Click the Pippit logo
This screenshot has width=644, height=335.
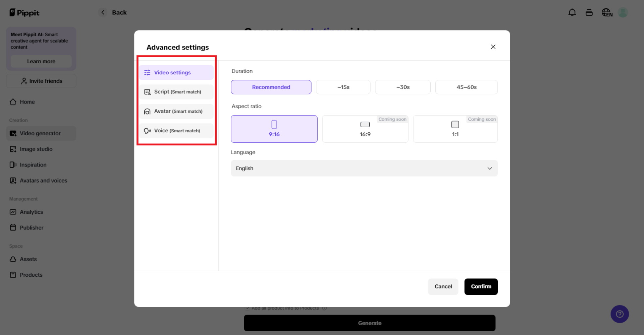click(24, 12)
